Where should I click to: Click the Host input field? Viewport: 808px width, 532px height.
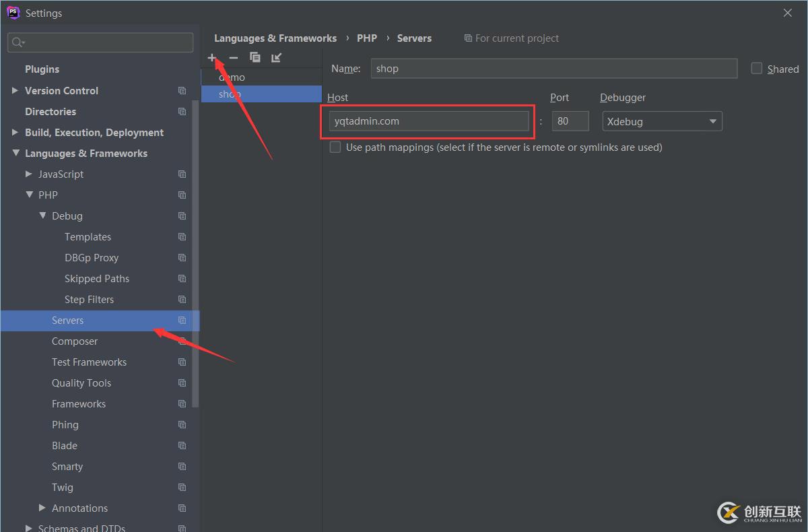pyautogui.click(x=429, y=121)
